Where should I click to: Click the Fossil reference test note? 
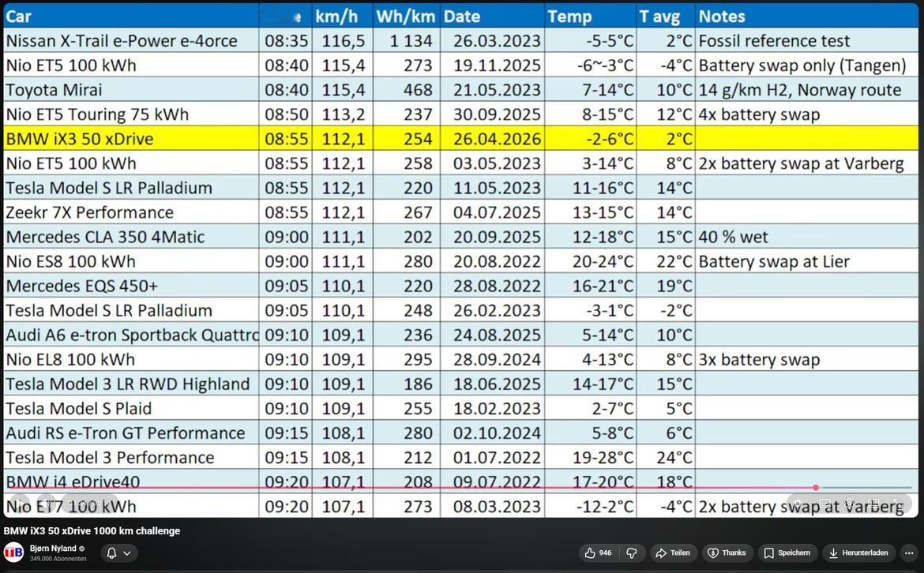(774, 40)
